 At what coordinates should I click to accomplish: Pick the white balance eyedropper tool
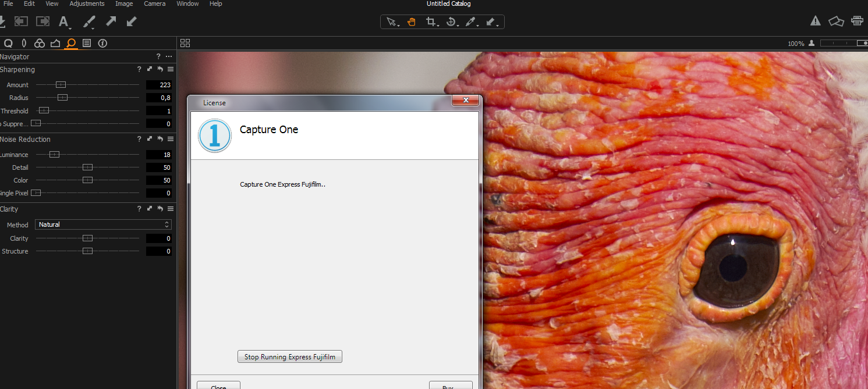point(470,22)
